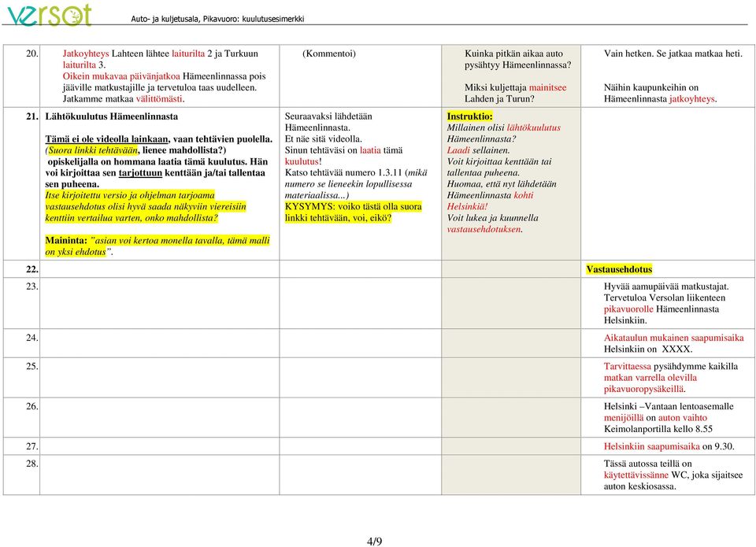Click highlighted 'Suora linkki tehtävään'
The height and width of the screenshot is (547, 756).
(x=93, y=150)
